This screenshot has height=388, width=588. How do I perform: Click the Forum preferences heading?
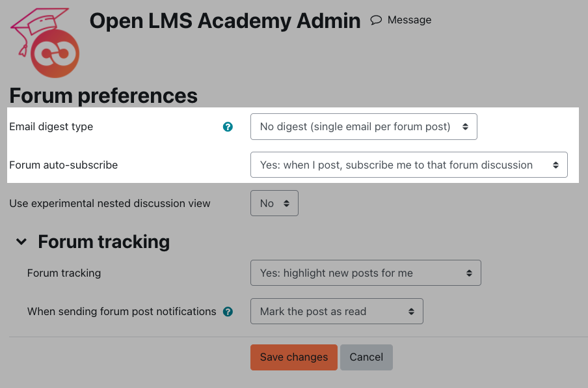click(x=103, y=96)
